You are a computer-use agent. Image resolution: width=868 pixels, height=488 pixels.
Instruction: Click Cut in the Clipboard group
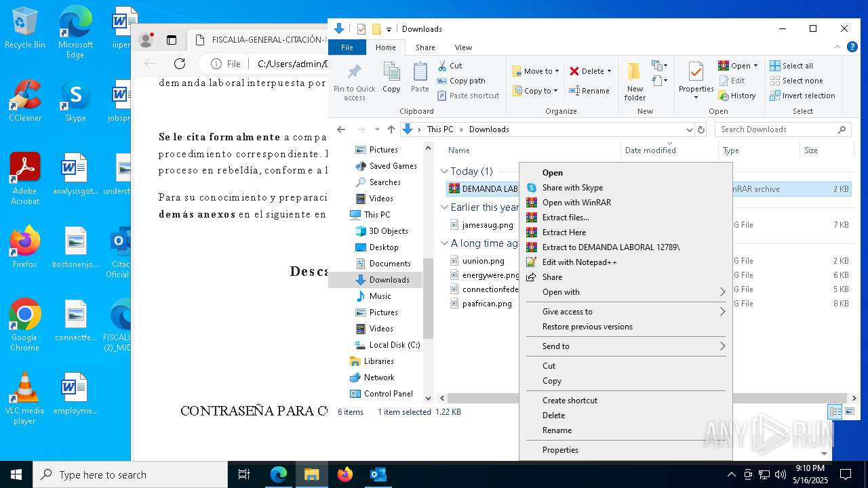coord(450,66)
